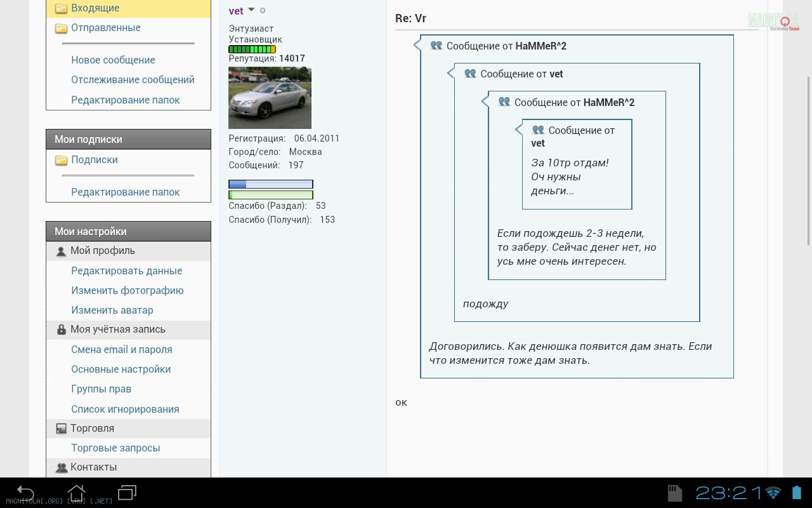Tap the recent apps button

128,492
